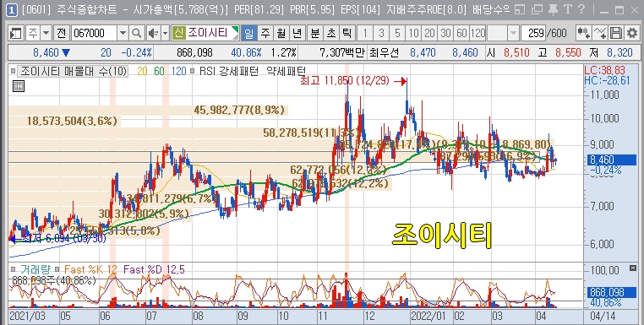
Task: Click small square marker before RSI 강세패턴
Action: (193, 71)
